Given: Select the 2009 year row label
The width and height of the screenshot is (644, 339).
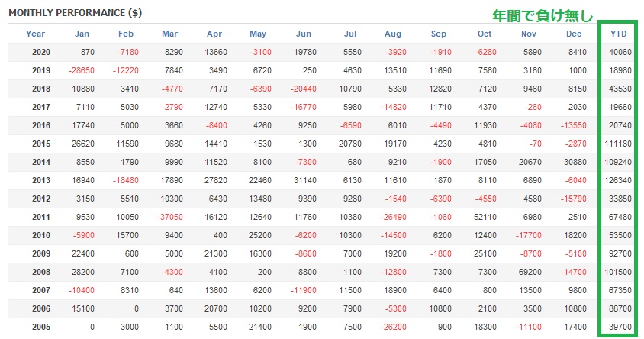Looking at the screenshot, I should tap(41, 253).
